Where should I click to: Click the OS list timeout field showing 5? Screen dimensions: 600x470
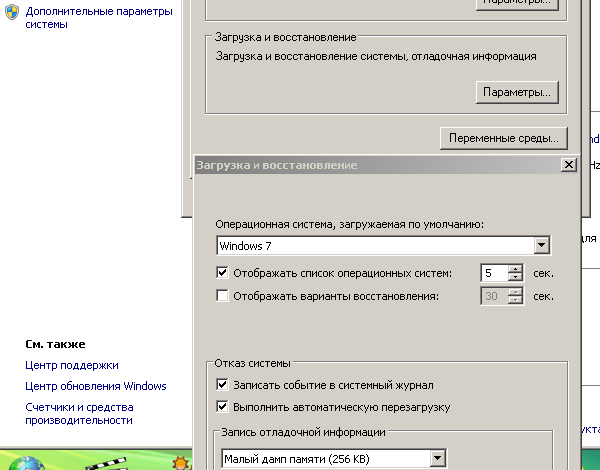click(x=494, y=273)
